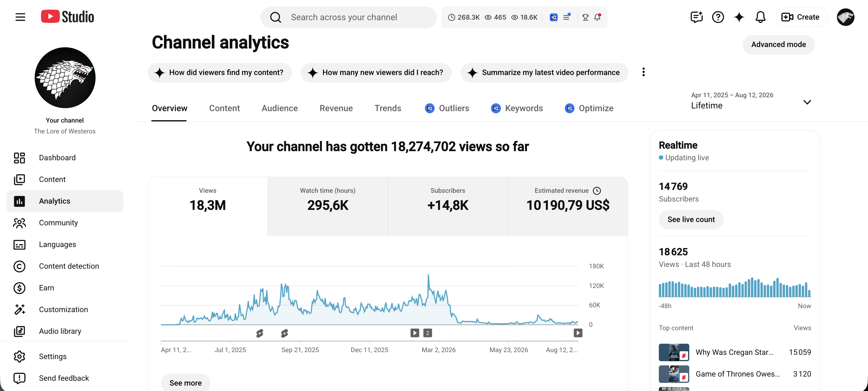Go to Dashboard in the sidebar
This screenshot has width=868, height=391.
click(x=65, y=158)
